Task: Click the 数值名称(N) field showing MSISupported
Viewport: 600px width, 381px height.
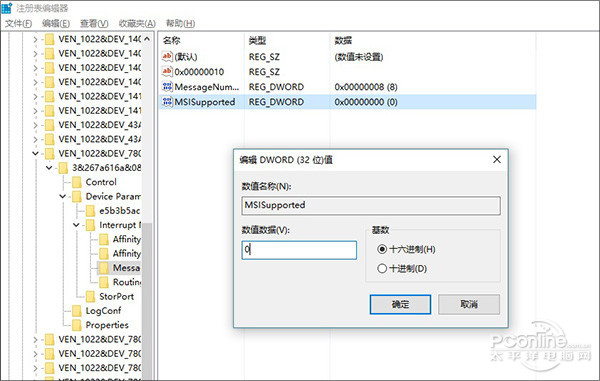Action: tap(371, 205)
